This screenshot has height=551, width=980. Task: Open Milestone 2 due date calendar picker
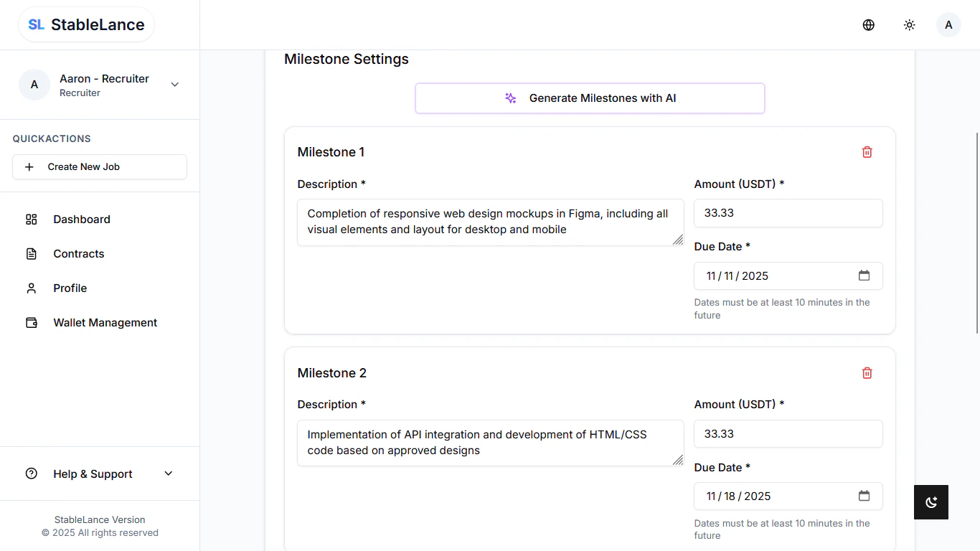click(864, 496)
